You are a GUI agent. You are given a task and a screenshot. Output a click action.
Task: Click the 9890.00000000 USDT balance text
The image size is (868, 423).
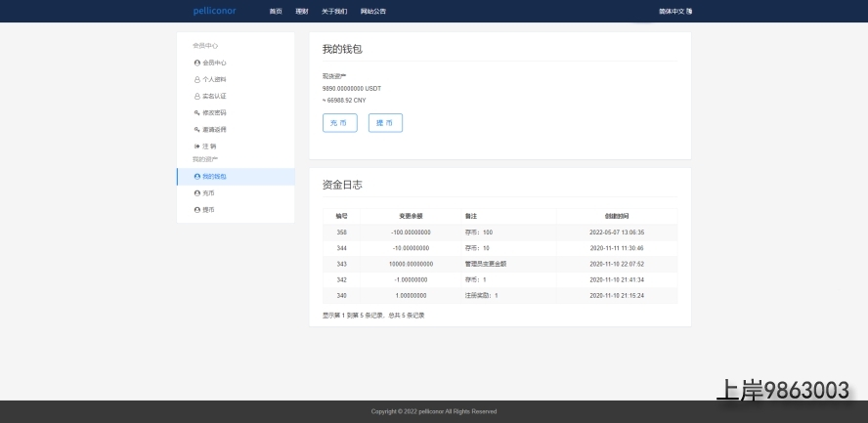point(352,89)
